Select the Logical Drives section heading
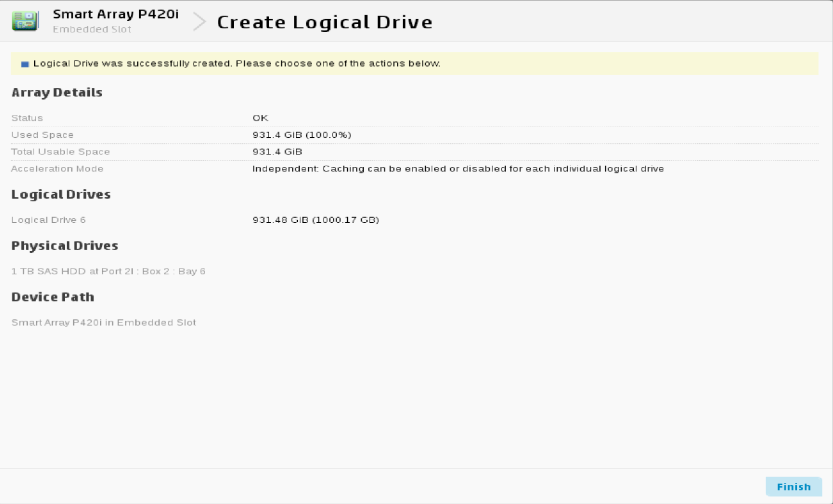The image size is (833, 504). point(61,194)
